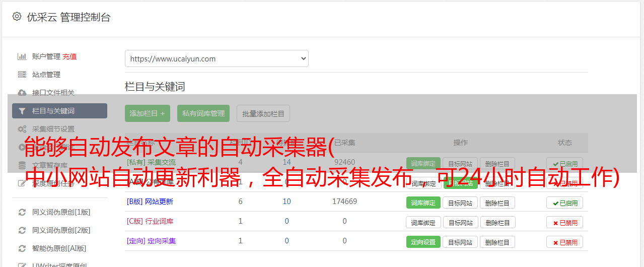Open the [C版] 行业词库 column link

pos(150,221)
